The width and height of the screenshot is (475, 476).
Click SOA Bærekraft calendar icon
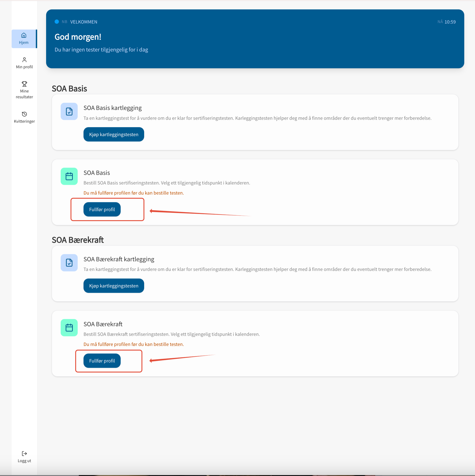click(x=69, y=328)
